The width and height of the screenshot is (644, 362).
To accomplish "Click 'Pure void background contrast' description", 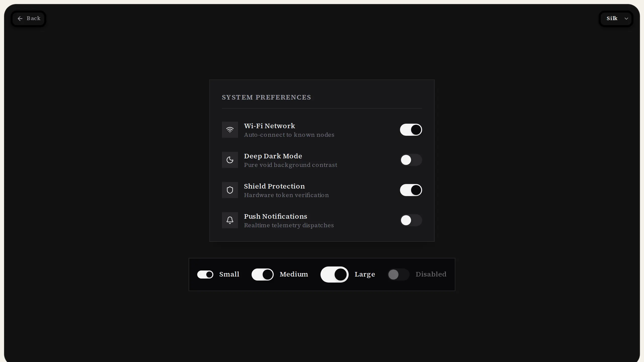I will click(x=291, y=165).
